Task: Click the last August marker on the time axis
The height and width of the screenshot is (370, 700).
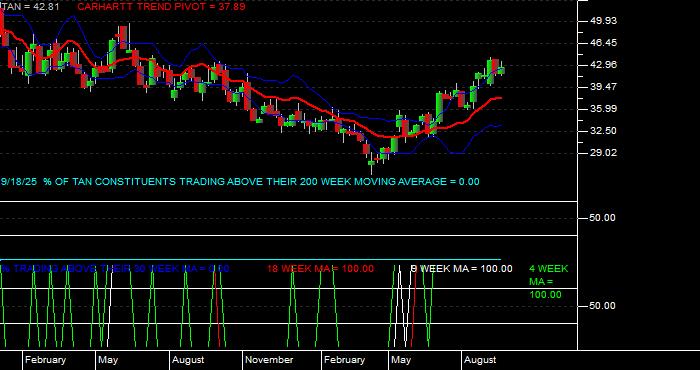Action: pyautogui.click(x=480, y=360)
